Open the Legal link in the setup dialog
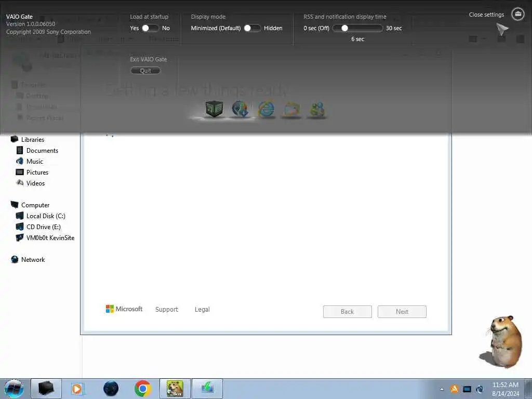The height and width of the screenshot is (399, 532). (x=202, y=310)
